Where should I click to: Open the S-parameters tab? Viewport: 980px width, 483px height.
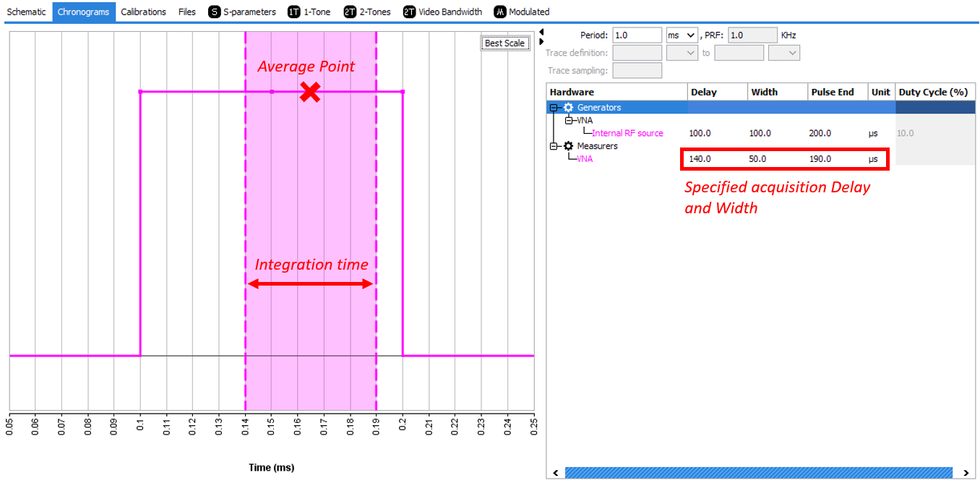(242, 12)
